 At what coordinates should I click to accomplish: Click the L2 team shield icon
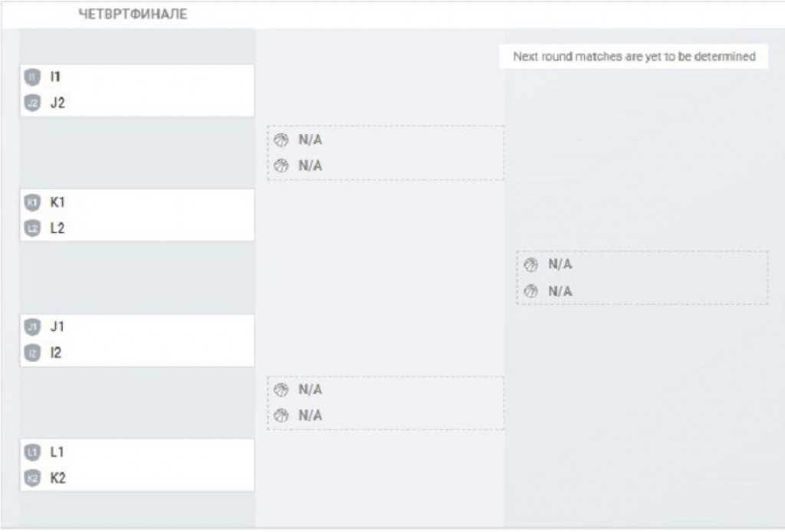coord(31,228)
